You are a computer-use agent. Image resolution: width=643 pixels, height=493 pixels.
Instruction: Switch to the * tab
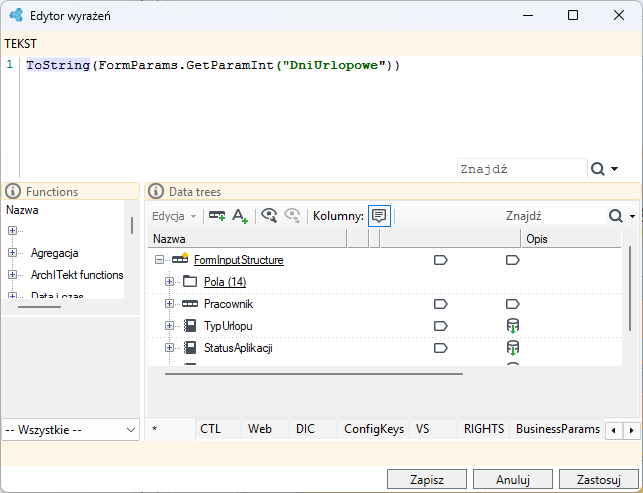170,429
